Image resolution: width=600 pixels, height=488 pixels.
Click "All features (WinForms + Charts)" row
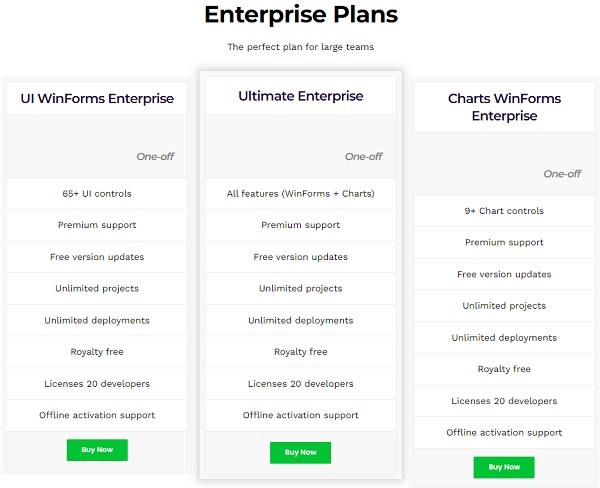point(300,193)
